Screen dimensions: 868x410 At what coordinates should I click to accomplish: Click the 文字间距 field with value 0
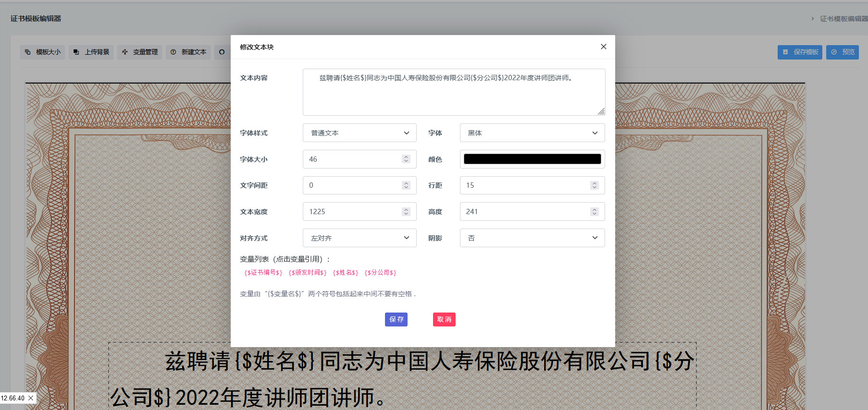click(x=360, y=185)
